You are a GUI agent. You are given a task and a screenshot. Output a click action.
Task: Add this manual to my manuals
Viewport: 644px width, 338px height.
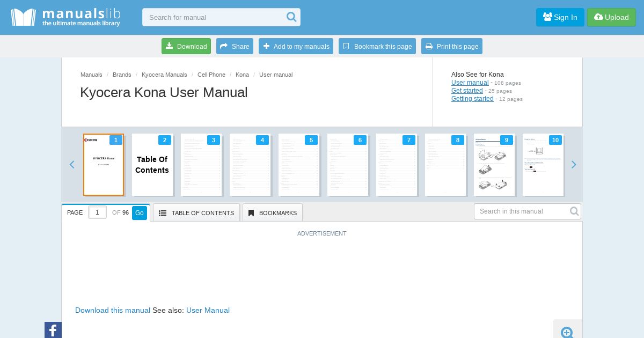click(x=296, y=46)
